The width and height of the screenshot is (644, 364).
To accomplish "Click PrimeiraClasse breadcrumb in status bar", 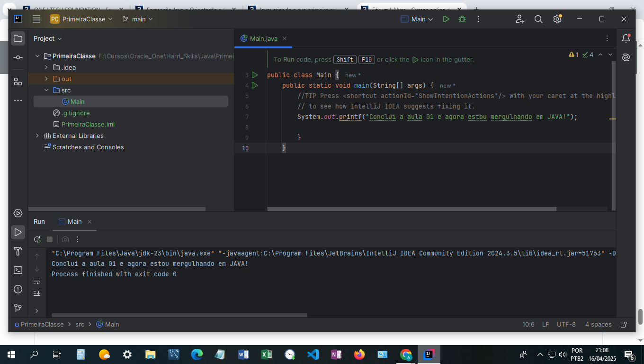I will point(39,325).
